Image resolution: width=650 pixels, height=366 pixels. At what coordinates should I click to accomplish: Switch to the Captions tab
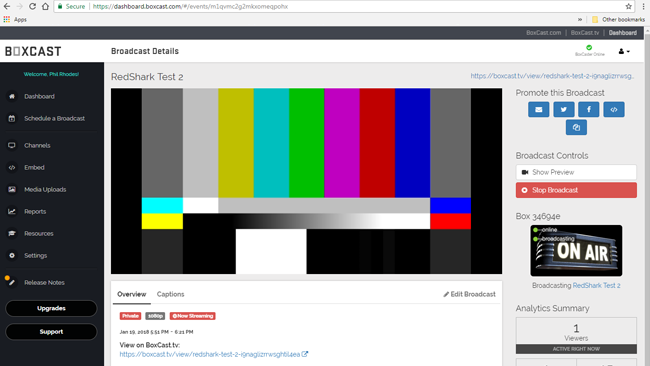170,294
